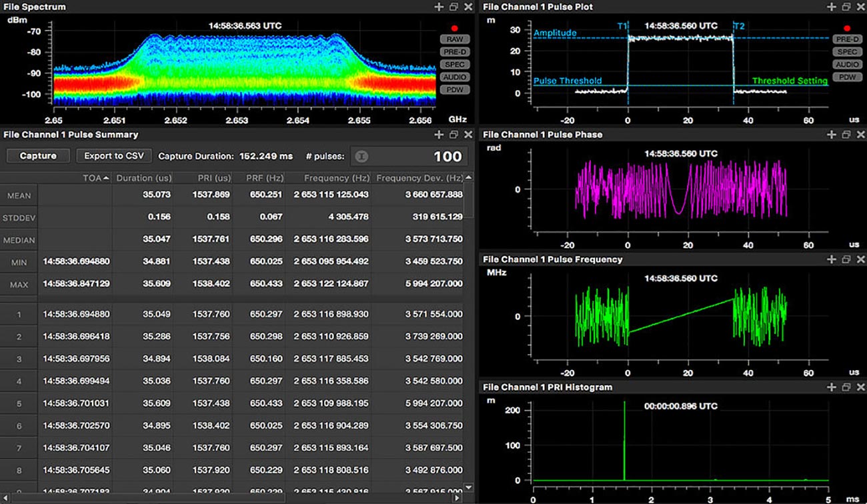Close the PRI Histogram panel

[860, 387]
